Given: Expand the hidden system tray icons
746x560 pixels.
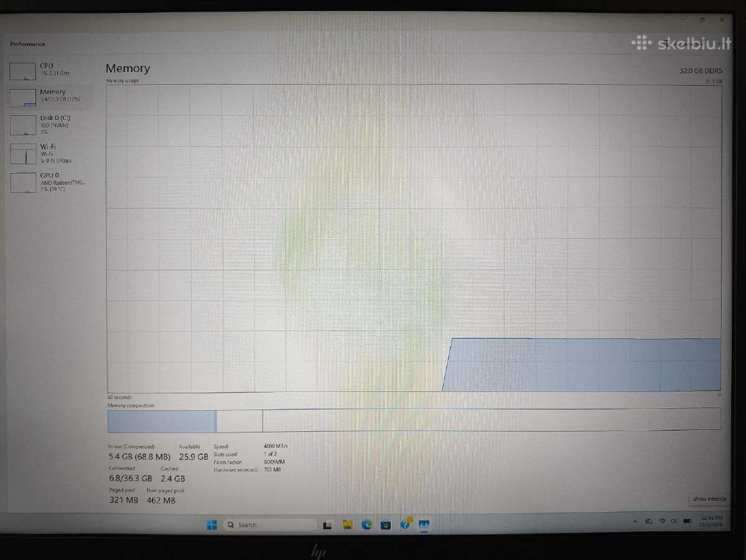Looking at the screenshot, I should coord(636,521).
